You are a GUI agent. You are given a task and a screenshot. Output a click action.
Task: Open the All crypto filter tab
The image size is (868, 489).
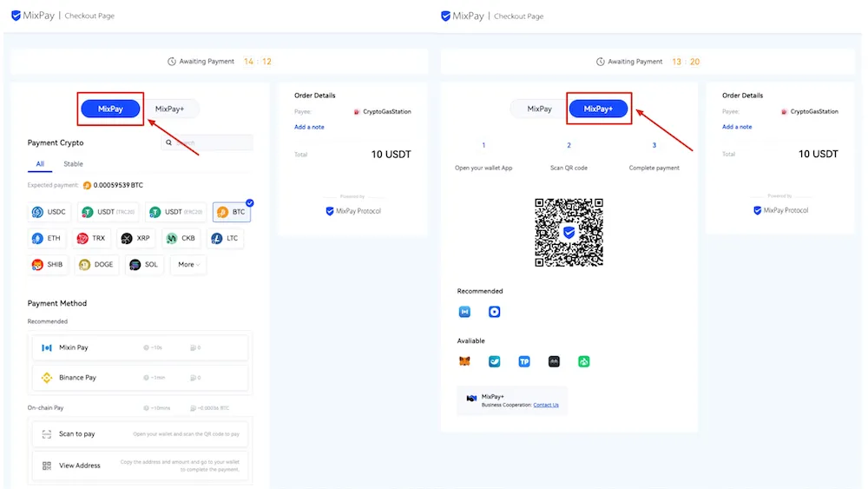point(40,164)
